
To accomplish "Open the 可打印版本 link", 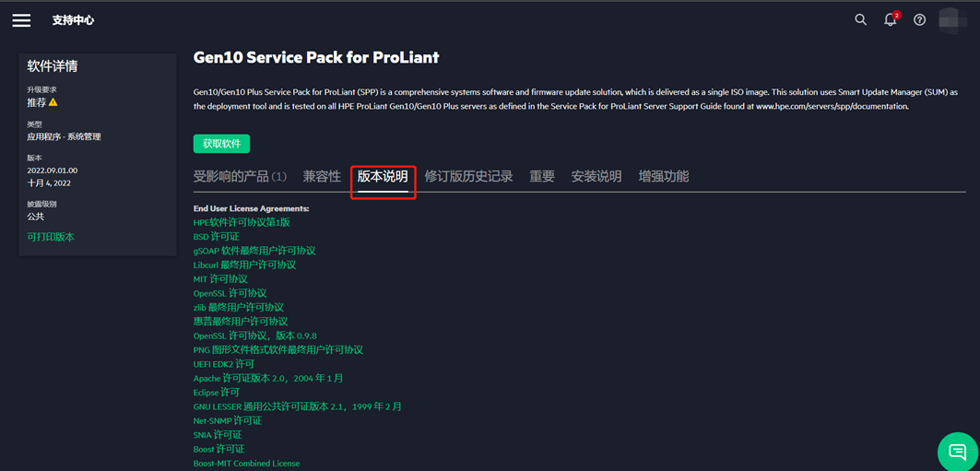I will [x=51, y=237].
